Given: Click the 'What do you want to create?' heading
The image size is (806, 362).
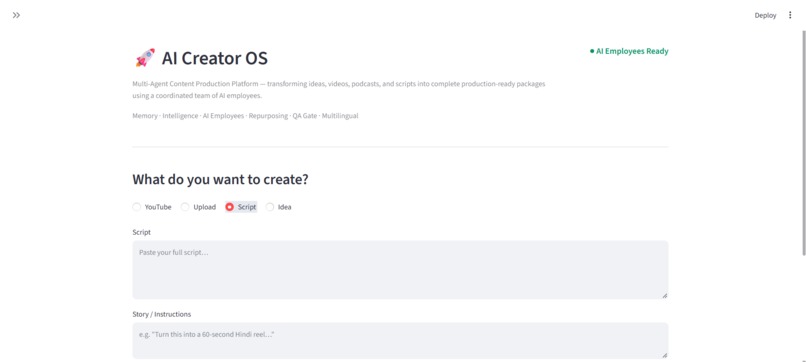Looking at the screenshot, I should point(221,179).
